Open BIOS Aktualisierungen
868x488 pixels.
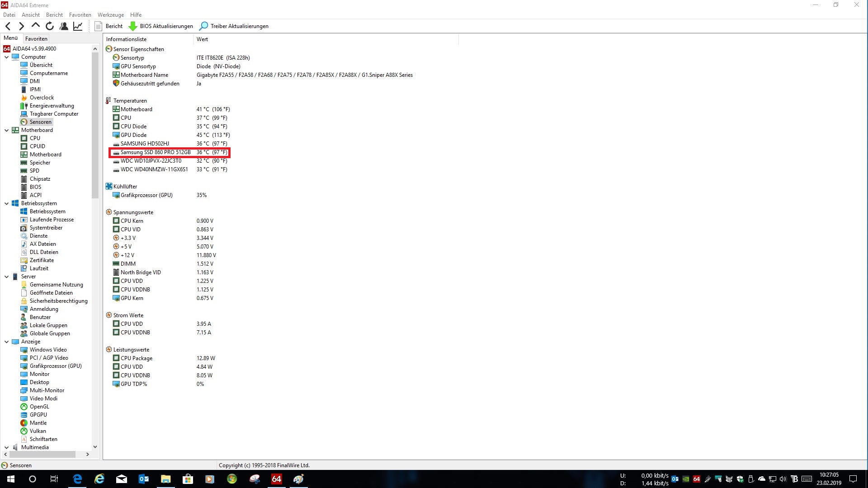click(161, 26)
